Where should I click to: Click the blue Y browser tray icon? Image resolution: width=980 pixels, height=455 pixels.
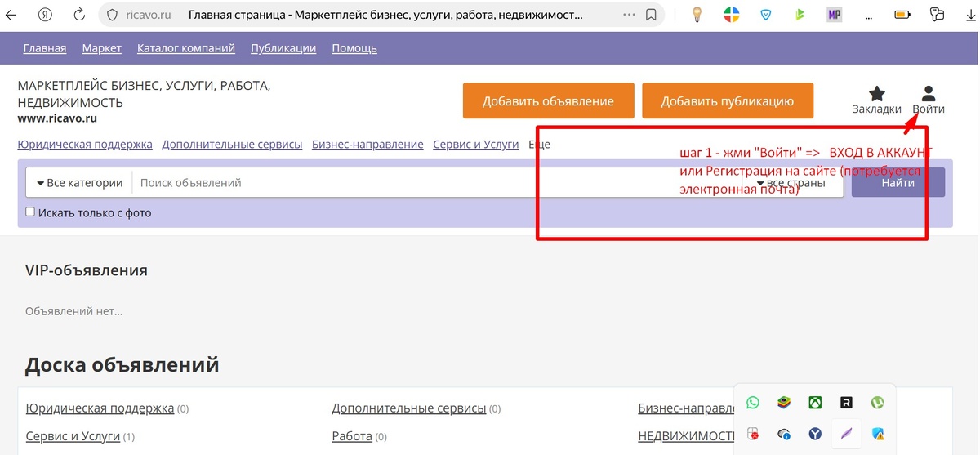[815, 434]
